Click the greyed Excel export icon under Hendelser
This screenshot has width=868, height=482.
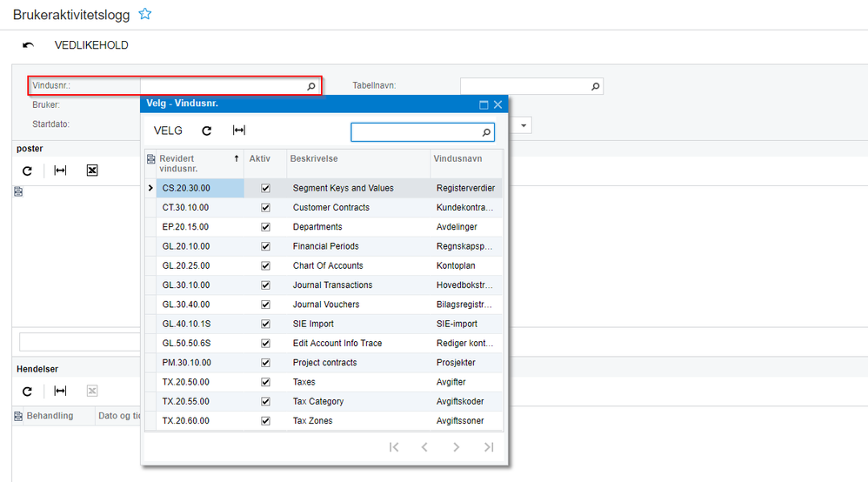pos(92,392)
